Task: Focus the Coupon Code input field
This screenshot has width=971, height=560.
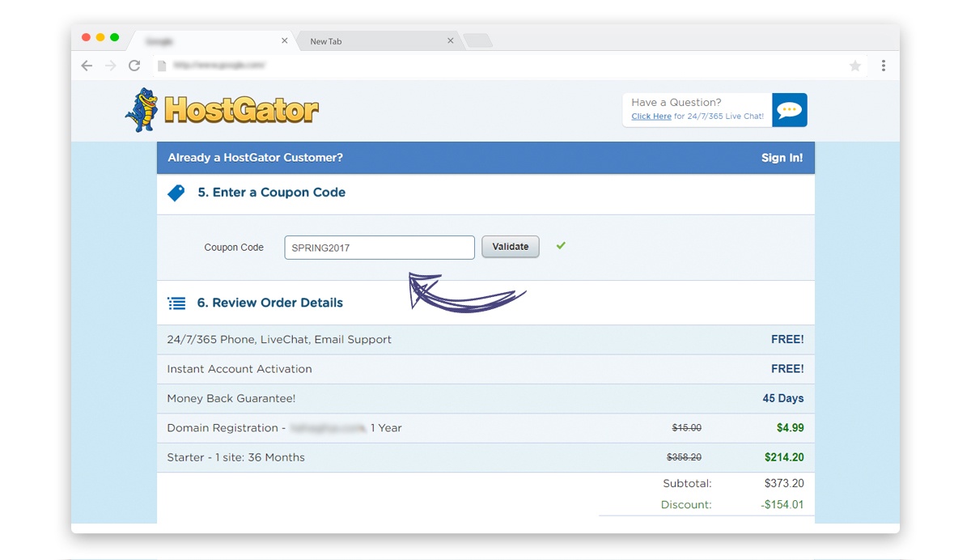Action: click(379, 248)
